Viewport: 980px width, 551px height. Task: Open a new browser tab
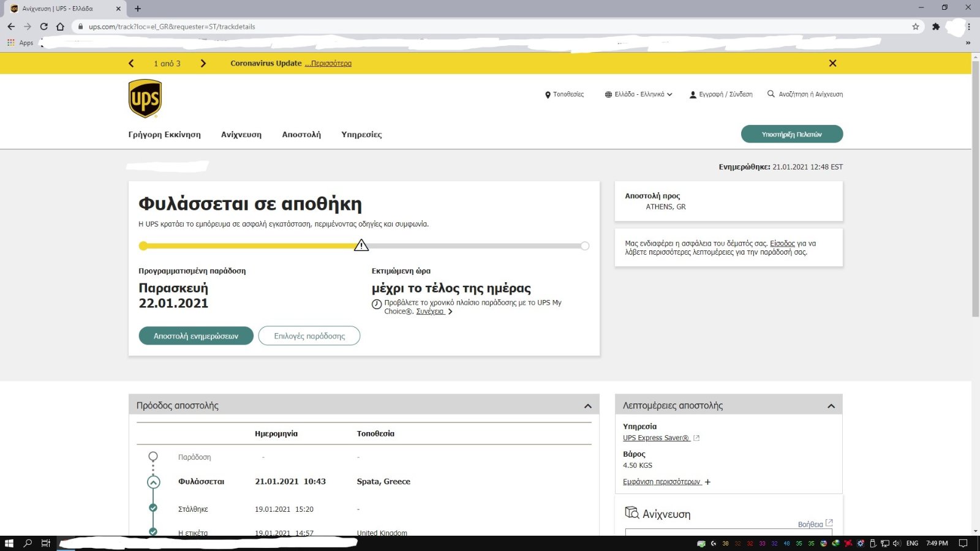(138, 9)
